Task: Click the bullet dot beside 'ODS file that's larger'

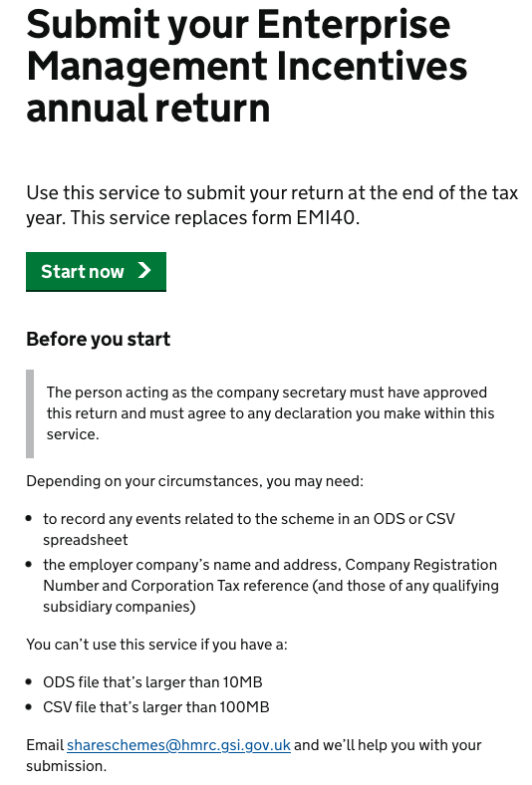Action: [29, 681]
